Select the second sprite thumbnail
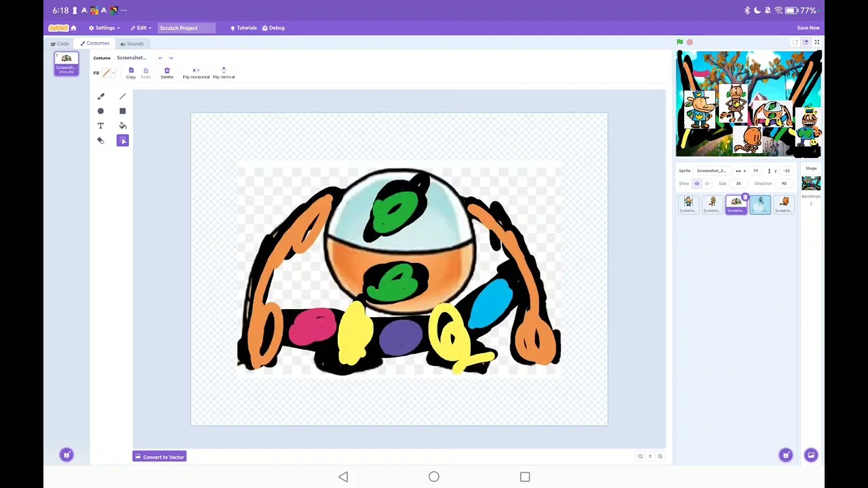This screenshot has height=488, width=868. [x=712, y=205]
